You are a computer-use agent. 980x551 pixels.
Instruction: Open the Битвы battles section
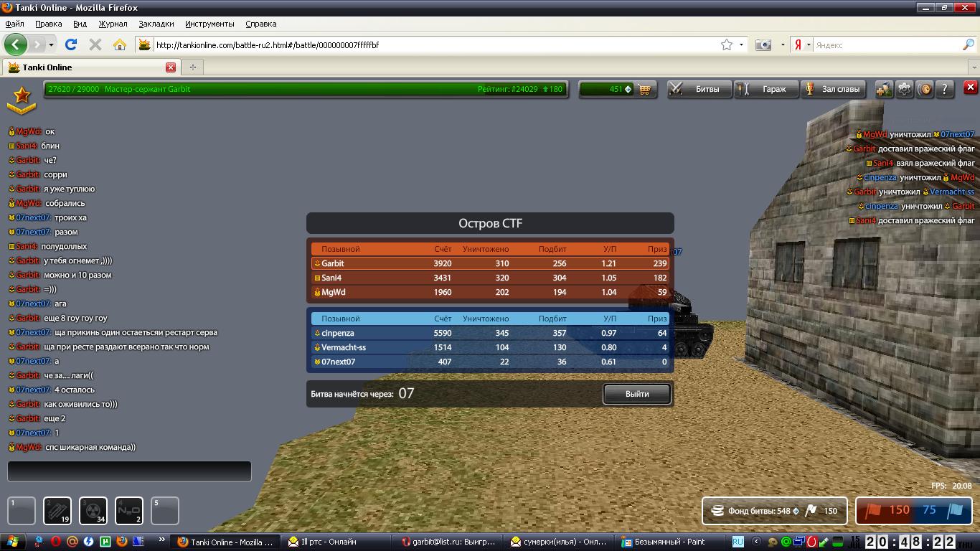pos(699,89)
